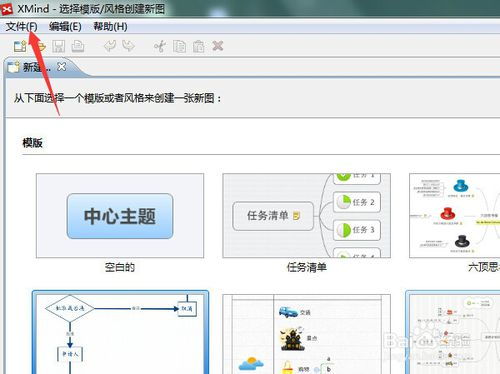Click the Copy toolbar icon
Image resolution: width=500 pixels, height=374 pixels.
pyautogui.click(x=179, y=46)
